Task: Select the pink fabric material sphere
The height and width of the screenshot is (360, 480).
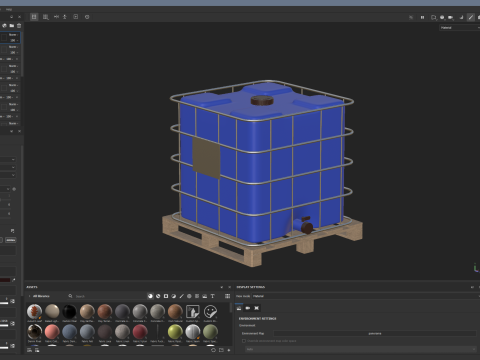Action: coord(52,332)
